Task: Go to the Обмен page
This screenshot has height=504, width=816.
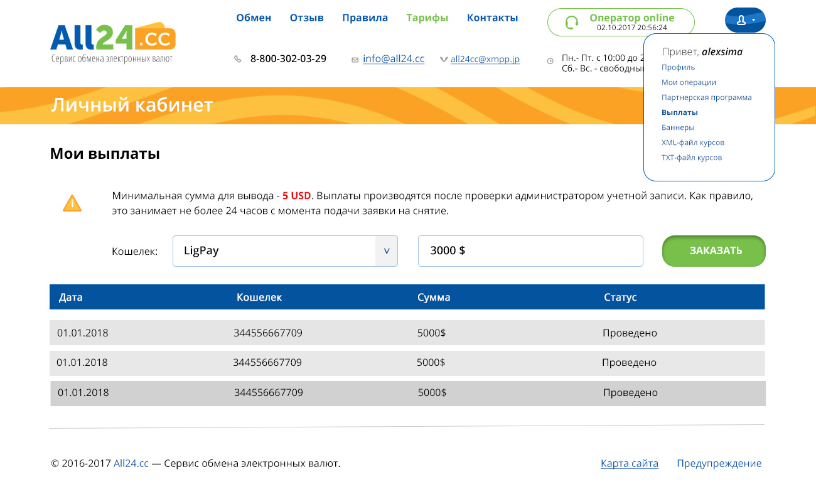Action: click(254, 18)
